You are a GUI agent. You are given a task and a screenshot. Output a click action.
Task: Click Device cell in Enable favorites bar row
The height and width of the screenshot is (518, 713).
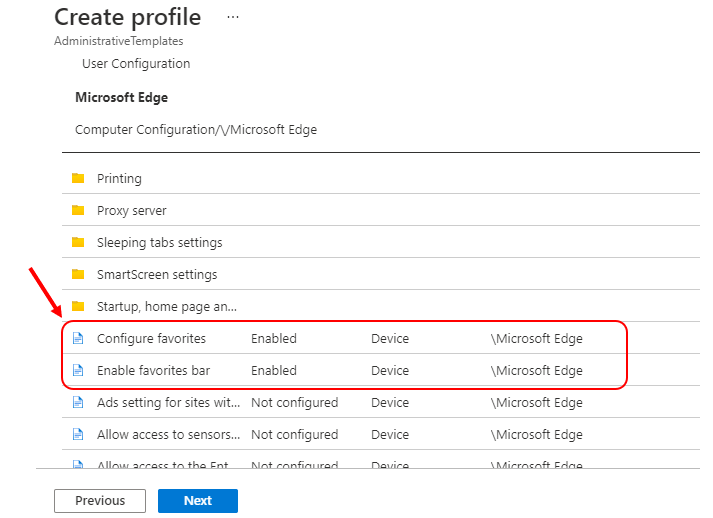coord(390,371)
